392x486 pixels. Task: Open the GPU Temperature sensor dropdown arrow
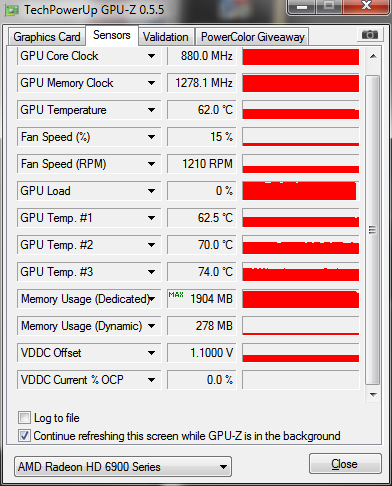[151, 110]
